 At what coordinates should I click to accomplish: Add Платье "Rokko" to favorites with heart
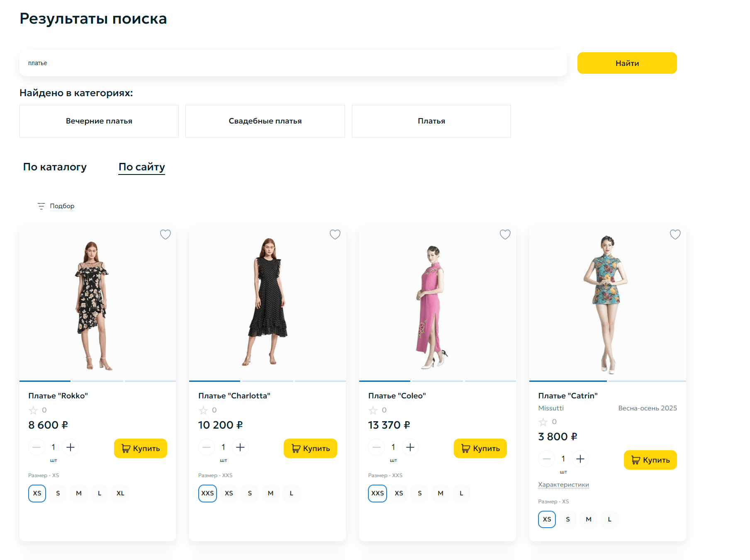(165, 235)
